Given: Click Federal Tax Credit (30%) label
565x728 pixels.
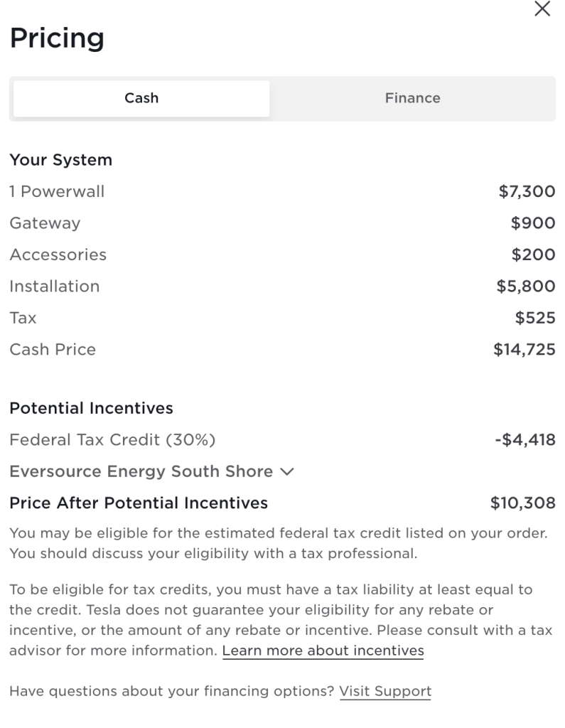Looking at the screenshot, I should click(x=112, y=440).
